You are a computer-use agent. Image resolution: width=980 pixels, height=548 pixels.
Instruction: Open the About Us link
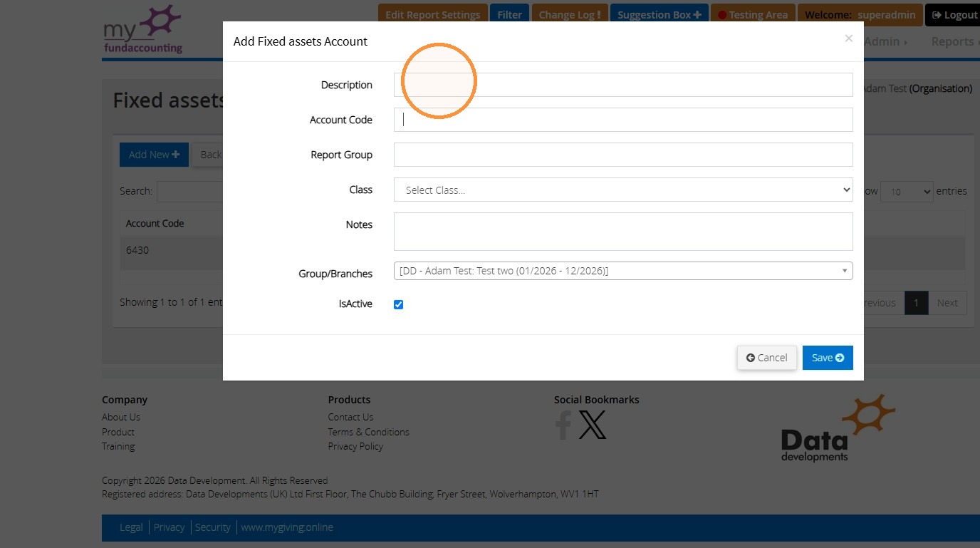121,417
